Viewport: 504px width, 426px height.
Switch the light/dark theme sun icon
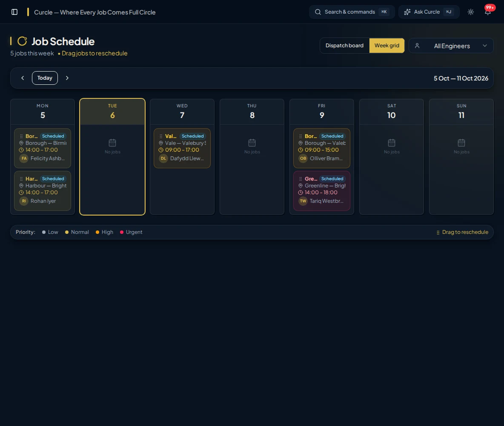[x=470, y=12]
